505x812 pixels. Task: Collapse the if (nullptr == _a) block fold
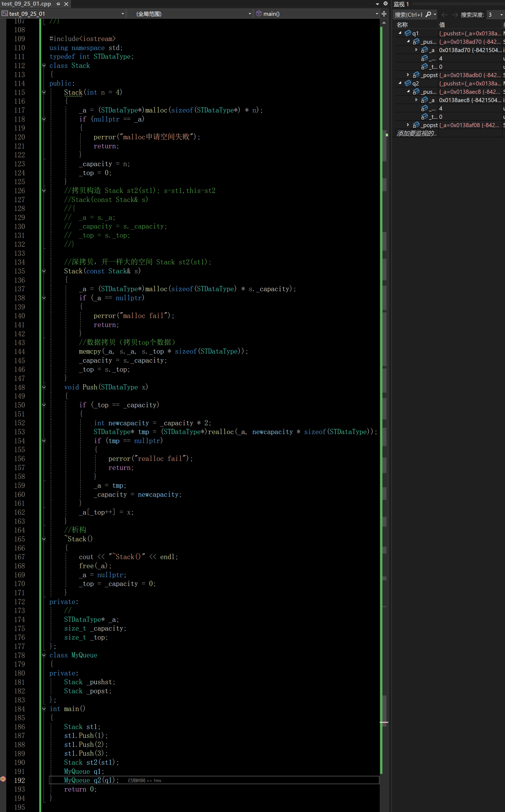pyautogui.click(x=44, y=119)
